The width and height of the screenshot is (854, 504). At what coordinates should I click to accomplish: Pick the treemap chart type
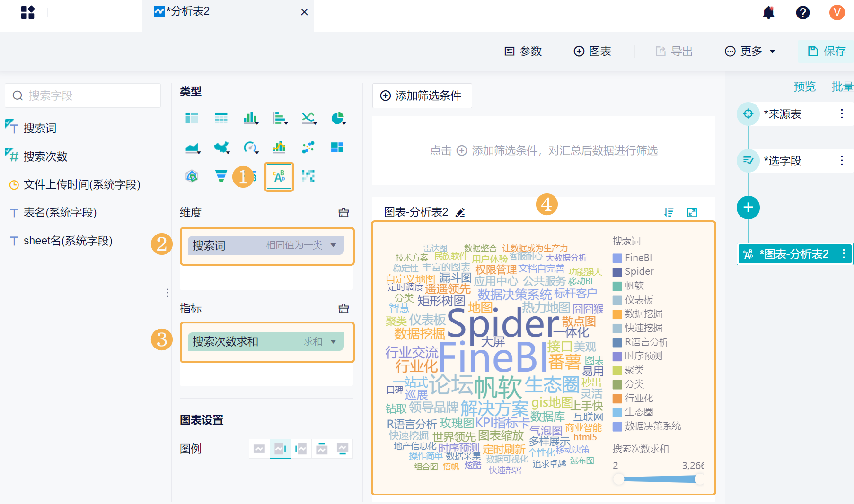pyautogui.click(x=337, y=148)
